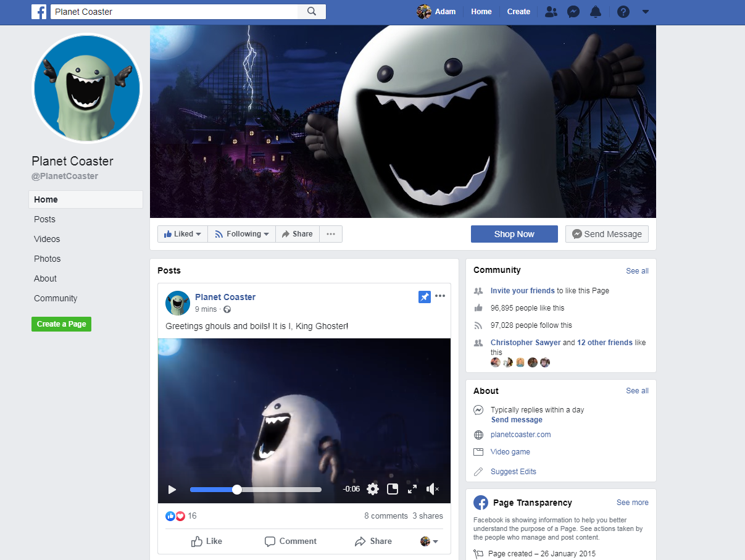Click See all in About panel
The height and width of the screenshot is (560, 745).
tap(637, 391)
